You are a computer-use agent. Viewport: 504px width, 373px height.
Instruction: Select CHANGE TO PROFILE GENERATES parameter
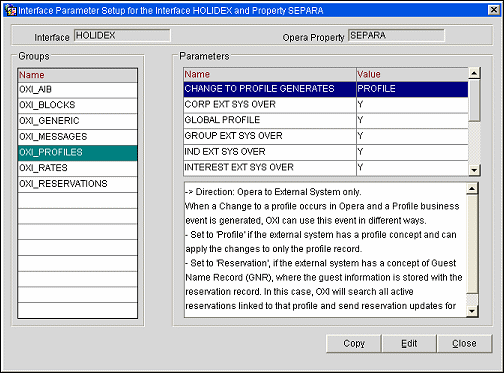coord(269,89)
